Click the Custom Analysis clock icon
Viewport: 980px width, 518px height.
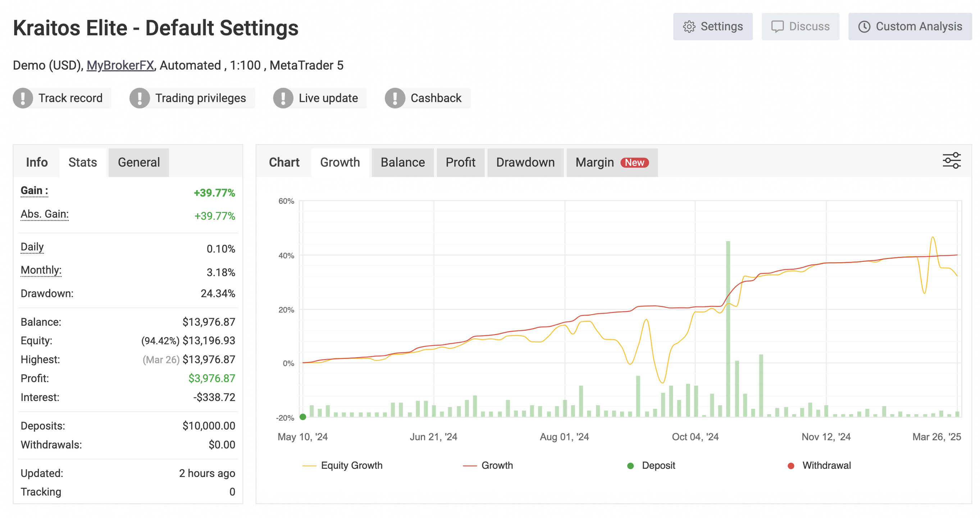point(864,27)
